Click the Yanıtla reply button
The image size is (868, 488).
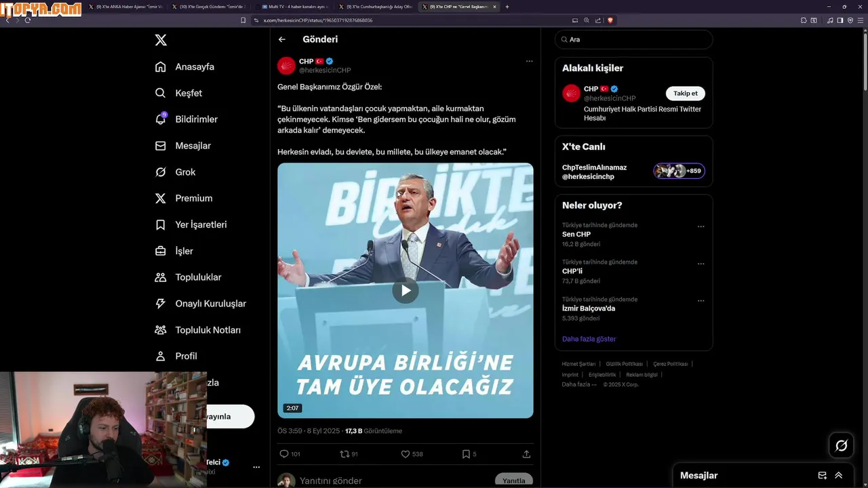pyautogui.click(x=514, y=481)
